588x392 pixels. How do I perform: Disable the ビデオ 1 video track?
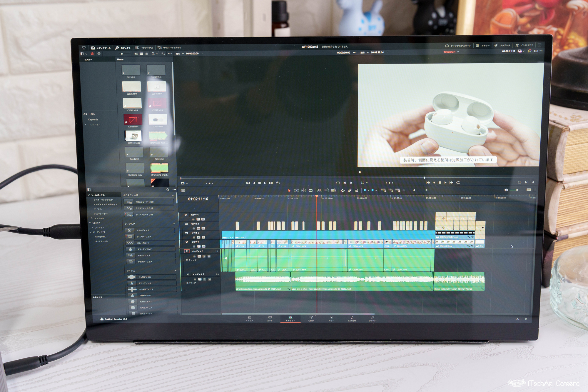[x=204, y=246]
